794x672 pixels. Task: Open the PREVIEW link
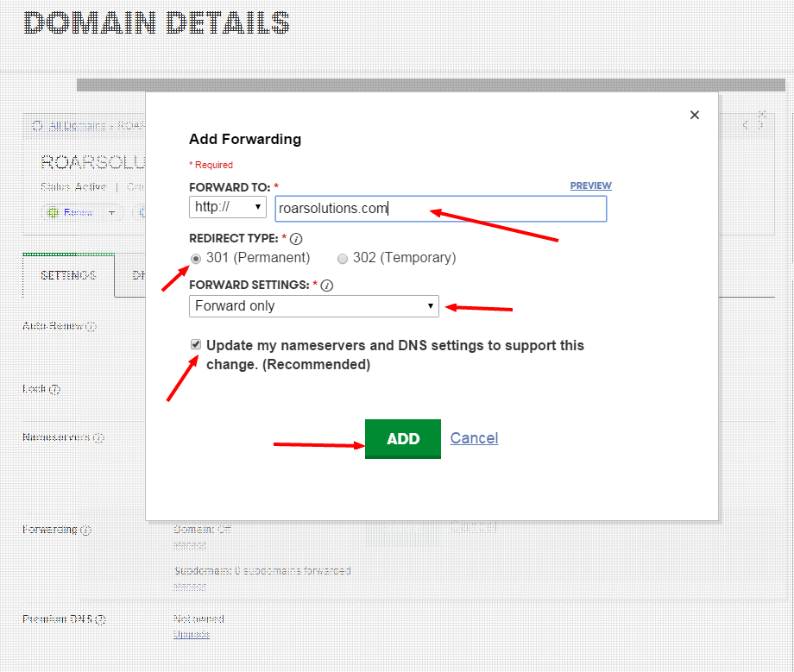click(x=590, y=185)
